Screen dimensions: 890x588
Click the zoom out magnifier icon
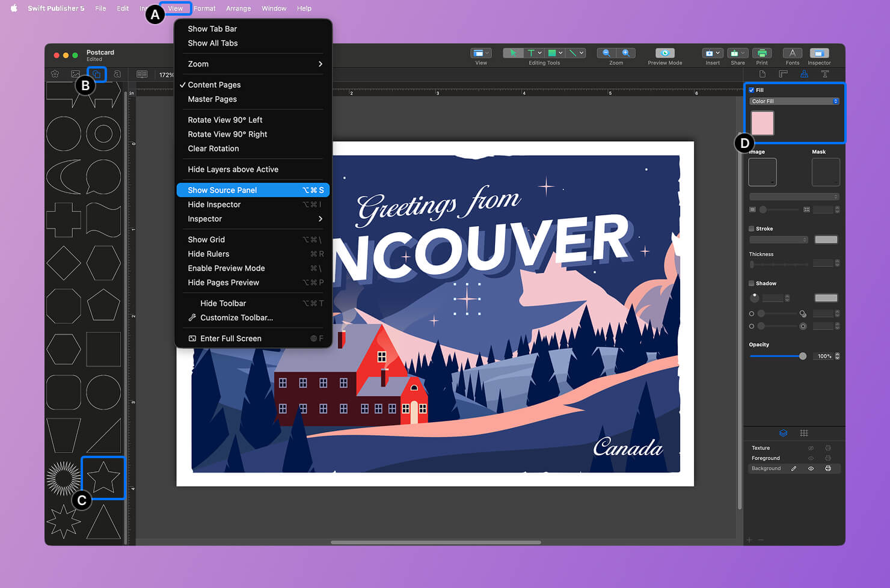606,53
